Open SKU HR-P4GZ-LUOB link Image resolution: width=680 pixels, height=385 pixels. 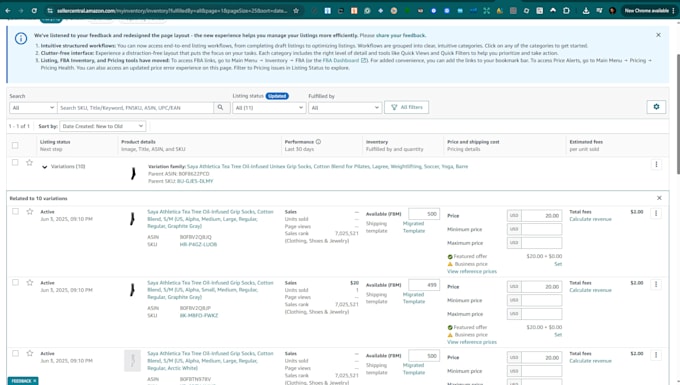pyautogui.click(x=198, y=244)
